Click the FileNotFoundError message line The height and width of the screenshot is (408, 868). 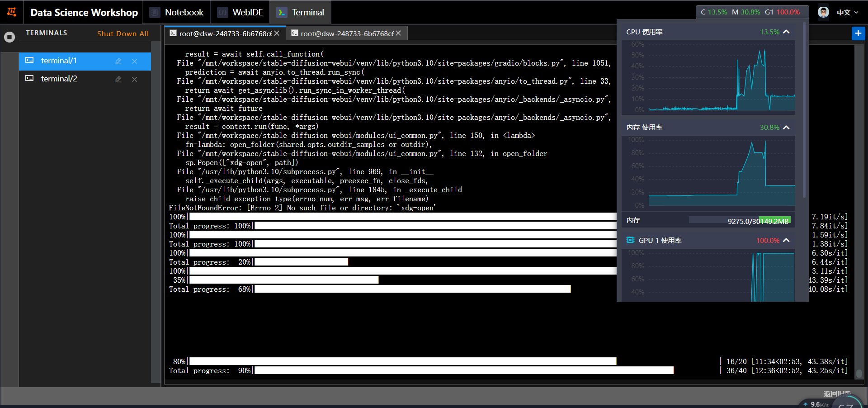click(302, 208)
